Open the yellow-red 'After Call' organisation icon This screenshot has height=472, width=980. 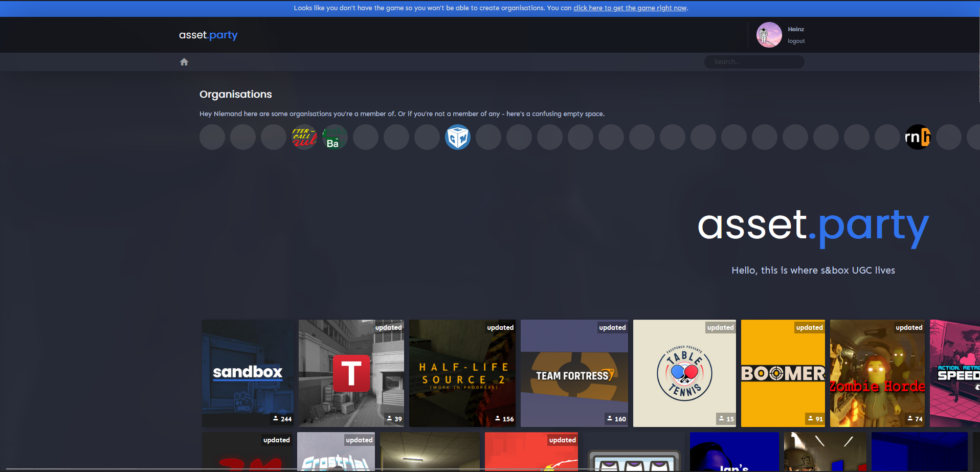304,137
